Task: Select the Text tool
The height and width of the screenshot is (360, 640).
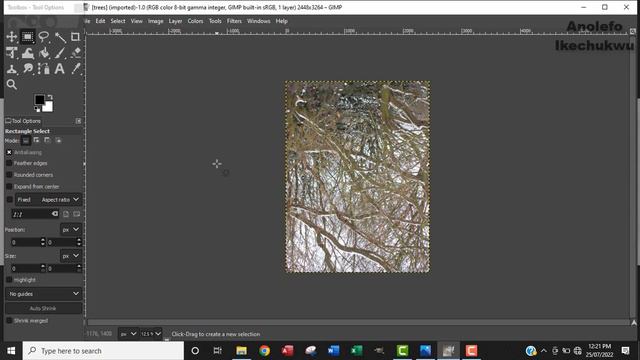Action: point(60,69)
